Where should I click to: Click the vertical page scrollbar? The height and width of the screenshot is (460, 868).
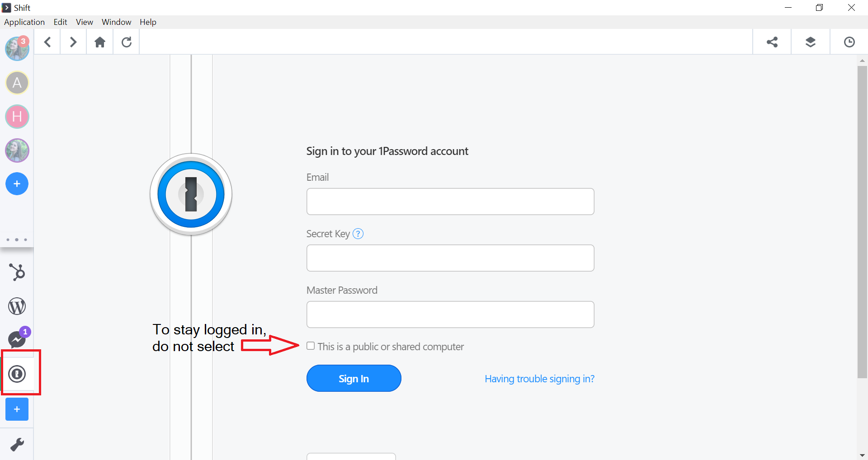coord(862,221)
